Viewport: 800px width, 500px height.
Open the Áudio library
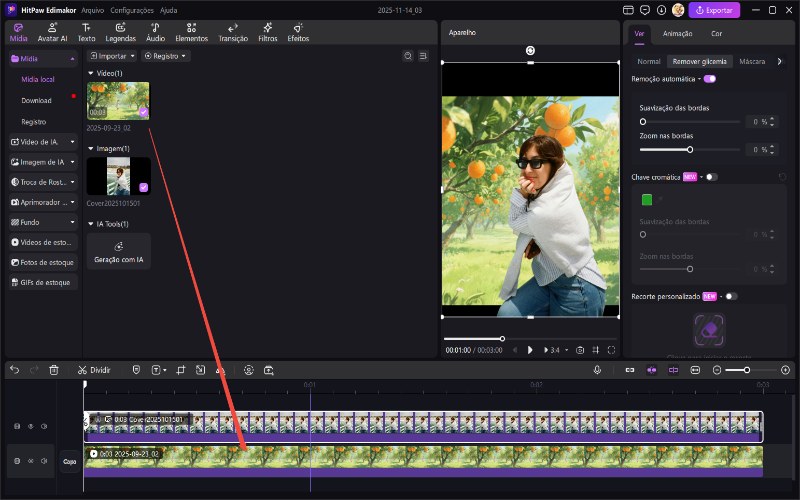click(155, 33)
